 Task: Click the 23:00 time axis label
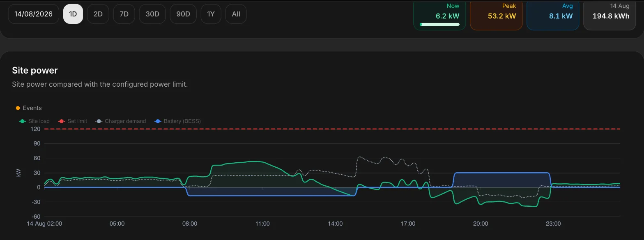point(553,224)
